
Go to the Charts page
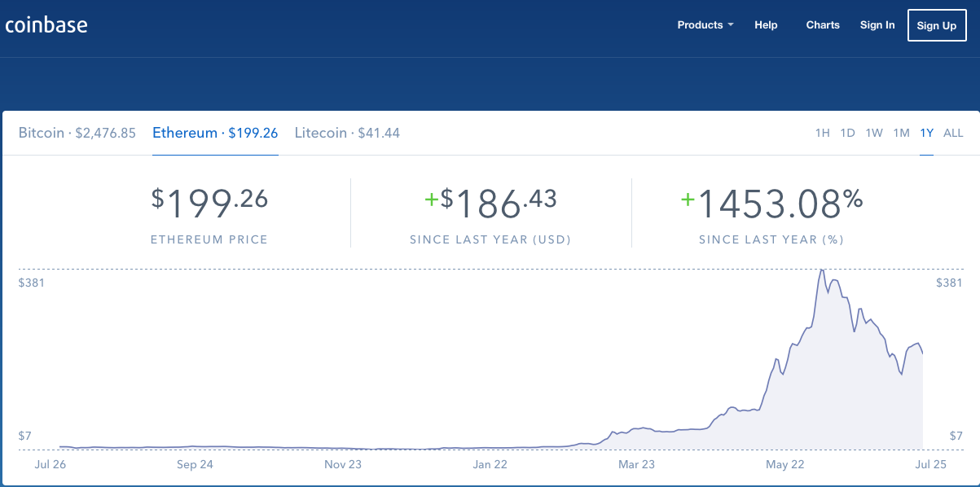823,25
